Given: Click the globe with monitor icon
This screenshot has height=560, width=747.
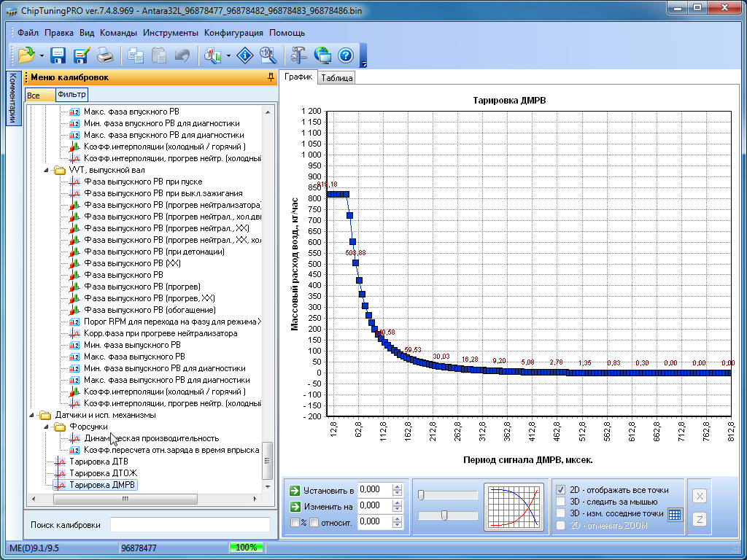Looking at the screenshot, I should pyautogui.click(x=322, y=55).
